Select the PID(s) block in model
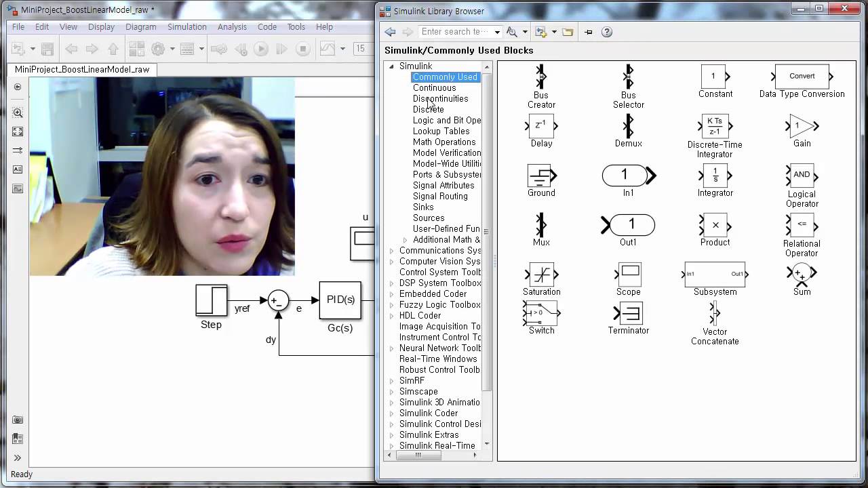Viewport: 868px width, 488px height. [340, 300]
